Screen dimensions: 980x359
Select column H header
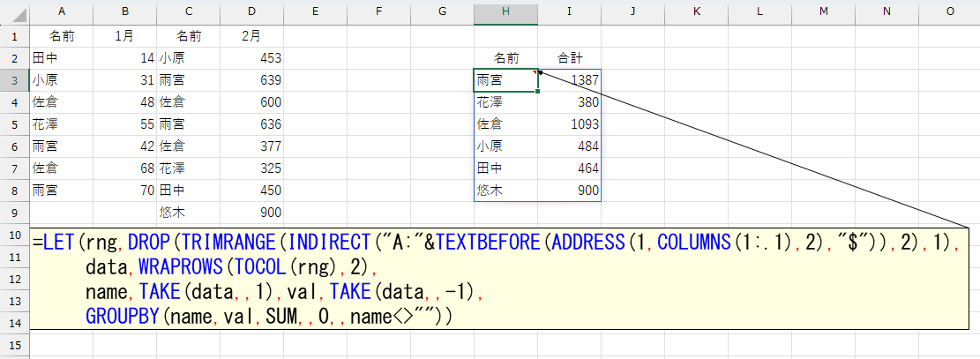(x=505, y=11)
